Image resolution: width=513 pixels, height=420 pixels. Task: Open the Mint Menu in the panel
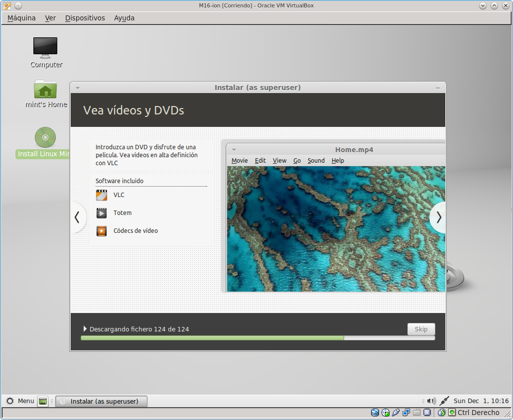[20, 401]
